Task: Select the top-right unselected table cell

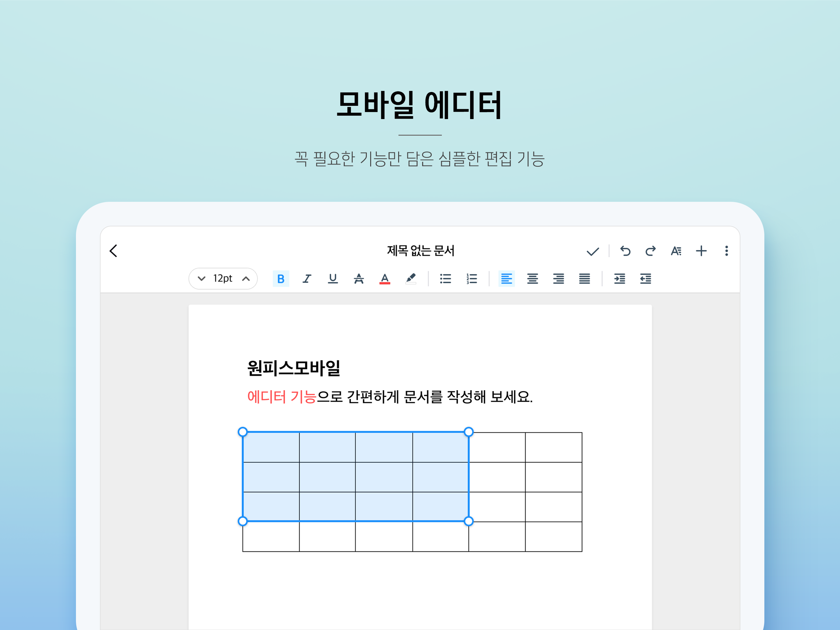Action: tap(554, 447)
